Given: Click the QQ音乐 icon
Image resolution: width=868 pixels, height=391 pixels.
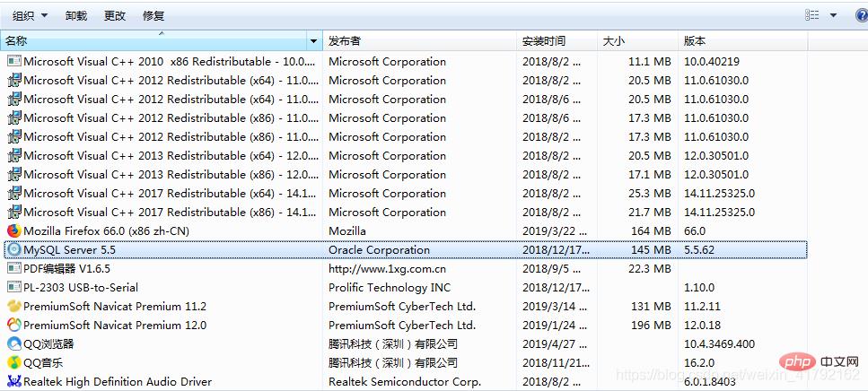Looking at the screenshot, I should click(x=13, y=363).
